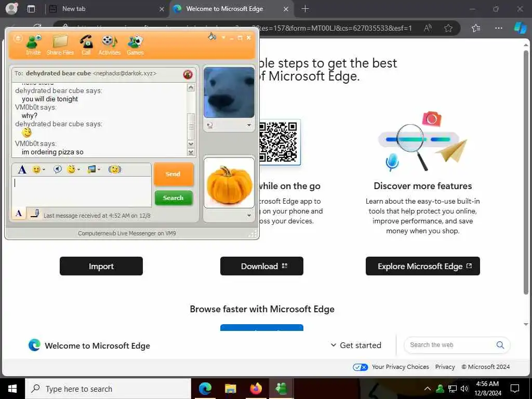The image size is (532, 399).
Task: Send a nudge with shaking smiley
Action: [x=115, y=169]
